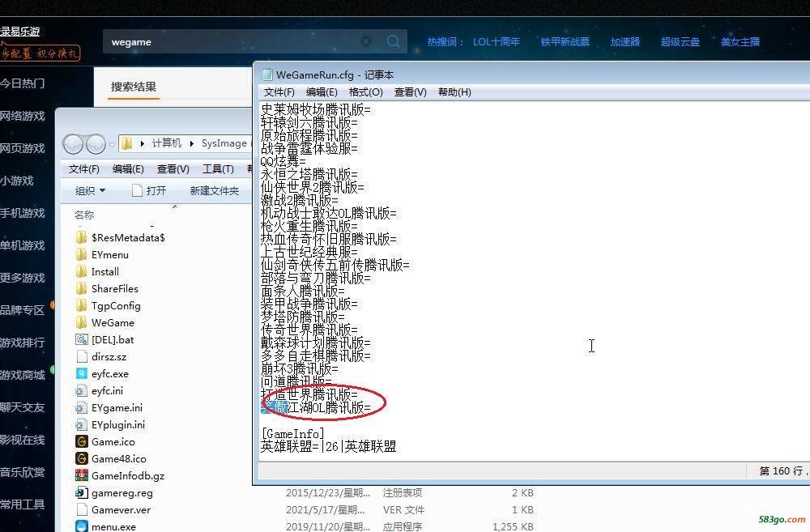Click the search magnifier icon beside wegame
The image size is (810, 532).
click(393, 41)
